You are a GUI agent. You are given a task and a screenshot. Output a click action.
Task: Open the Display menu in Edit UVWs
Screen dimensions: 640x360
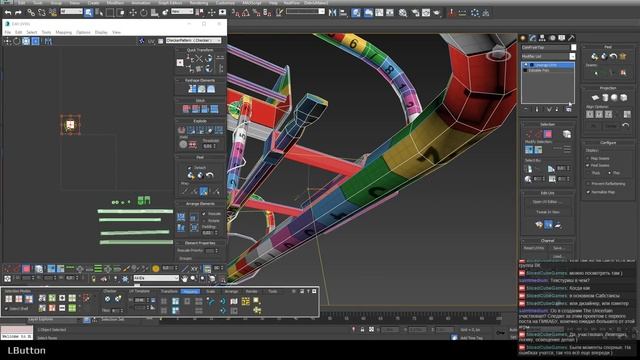click(x=101, y=32)
